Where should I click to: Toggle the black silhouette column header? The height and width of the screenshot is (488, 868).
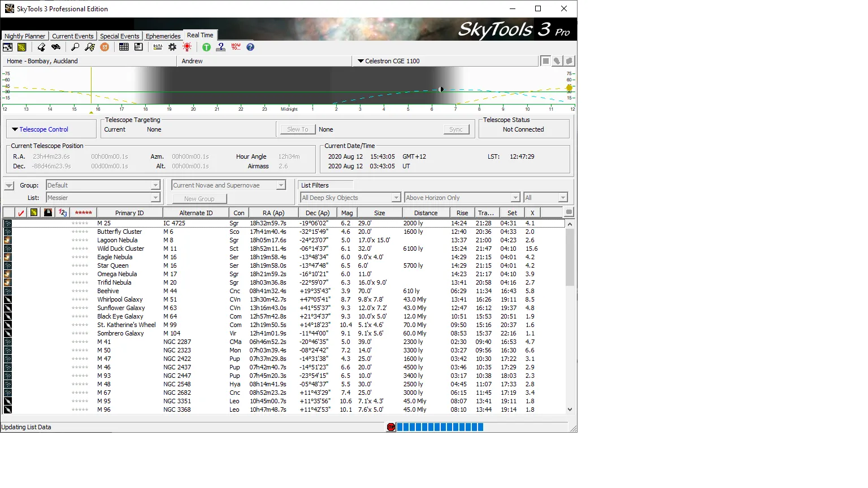(48, 213)
